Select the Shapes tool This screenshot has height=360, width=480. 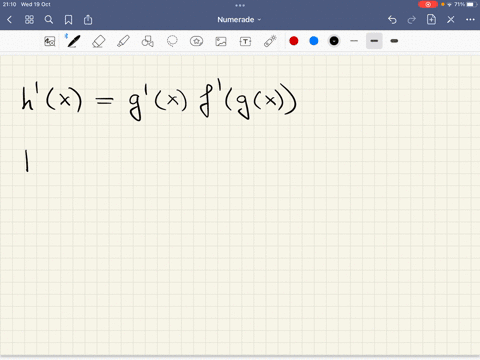(148, 41)
